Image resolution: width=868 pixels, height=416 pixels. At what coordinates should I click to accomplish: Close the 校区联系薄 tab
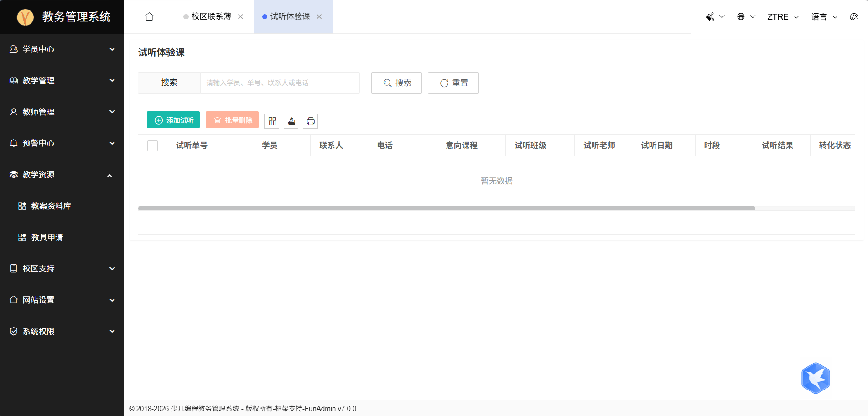(240, 17)
